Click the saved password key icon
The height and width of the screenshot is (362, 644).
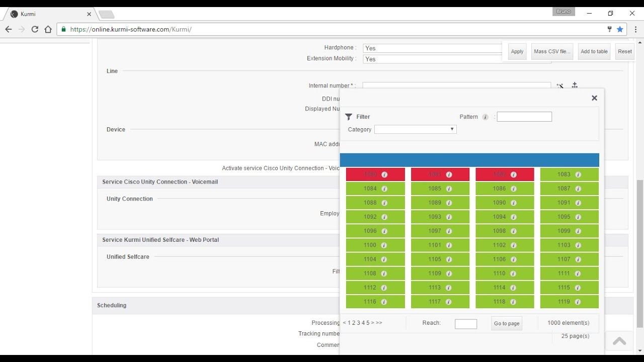[x=609, y=29]
